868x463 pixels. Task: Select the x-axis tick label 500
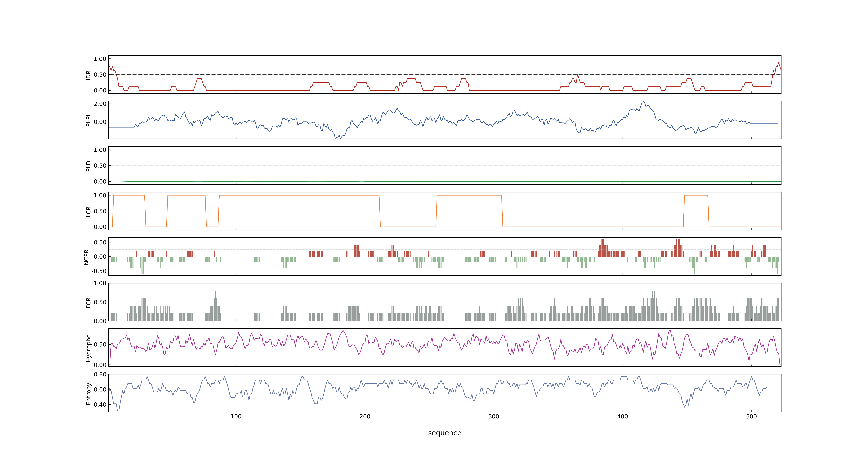751,416
